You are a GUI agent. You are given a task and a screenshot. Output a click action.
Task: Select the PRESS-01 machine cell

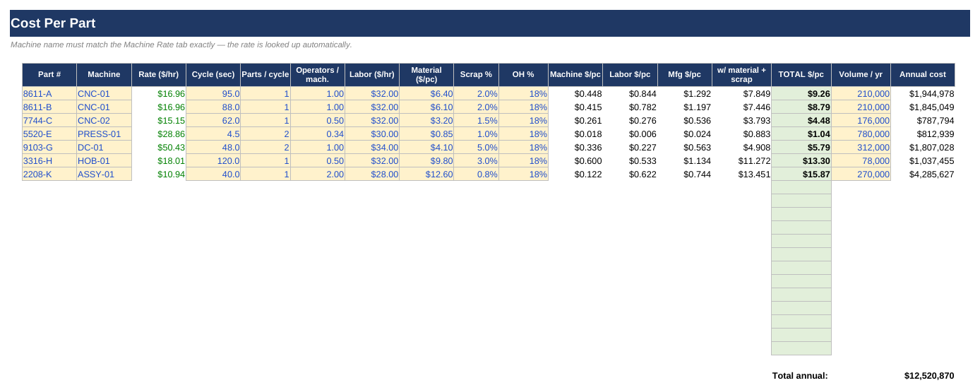coord(104,134)
